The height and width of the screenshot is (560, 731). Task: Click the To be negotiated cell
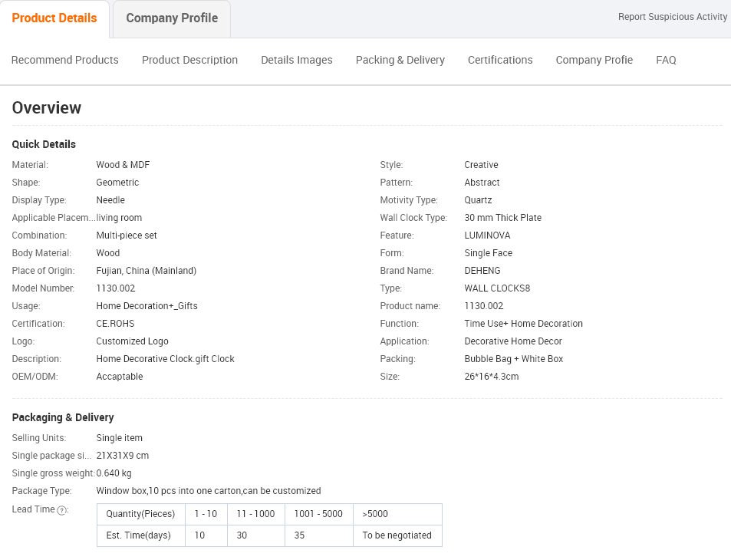(x=397, y=535)
